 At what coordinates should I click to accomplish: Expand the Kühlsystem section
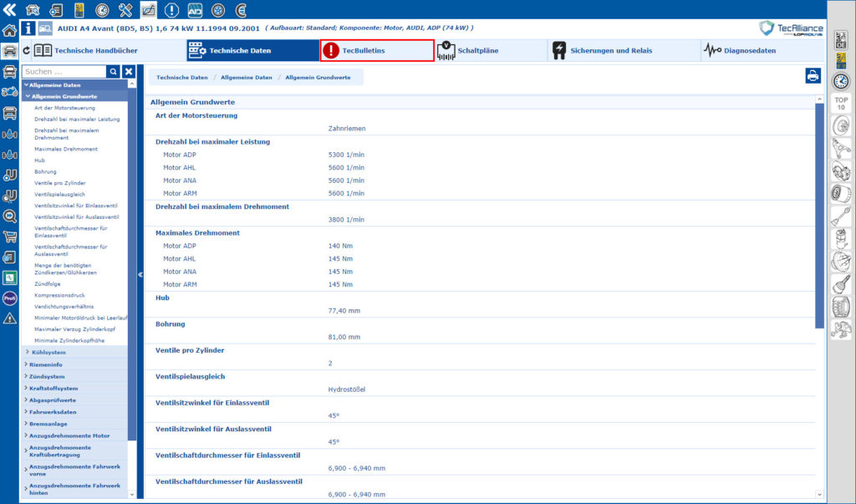click(x=74, y=352)
